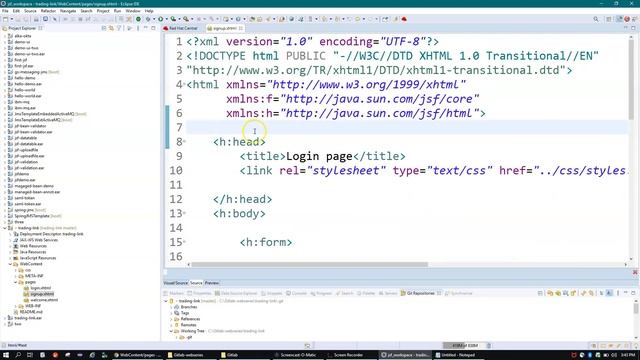The width and height of the screenshot is (640, 360).
Task: Click the Debug bug icon in toolbar
Action: (148, 19)
